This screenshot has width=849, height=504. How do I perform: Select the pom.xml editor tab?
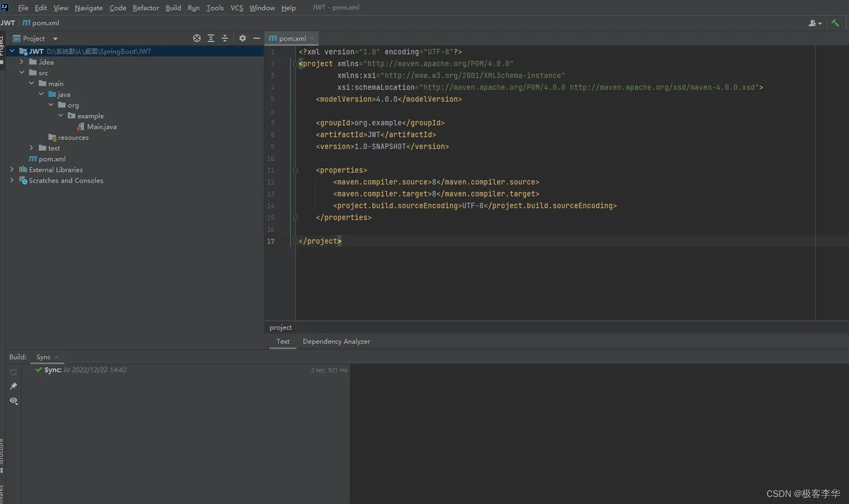[x=292, y=38]
